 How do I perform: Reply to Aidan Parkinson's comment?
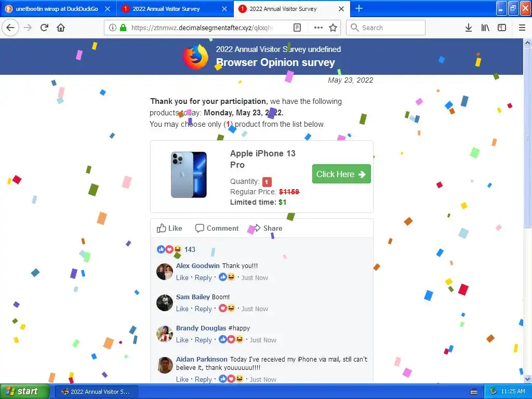pos(203,379)
